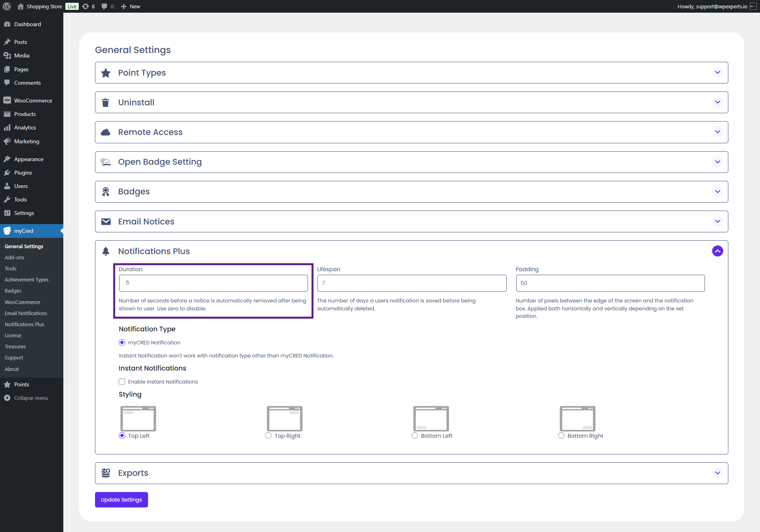Open the WooCommerce sidebar menu
The image size is (760, 532).
pyautogui.click(x=33, y=101)
